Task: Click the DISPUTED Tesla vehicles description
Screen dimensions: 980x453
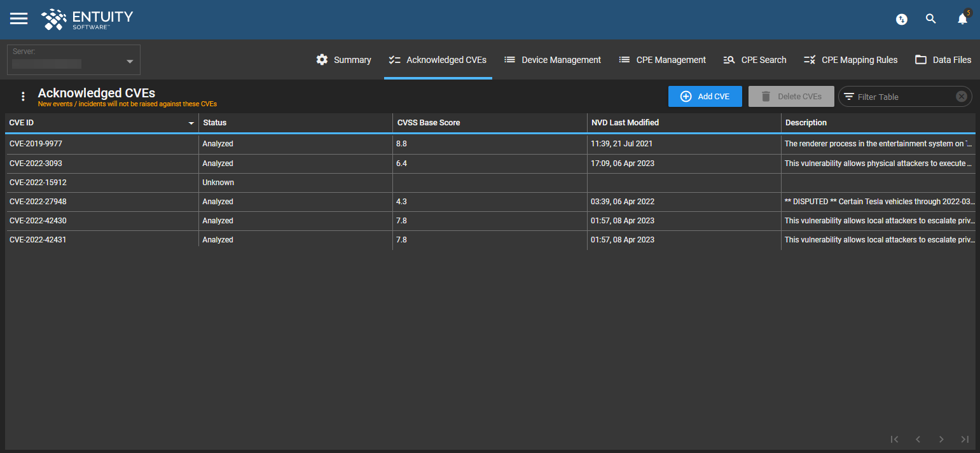Action: (x=878, y=202)
